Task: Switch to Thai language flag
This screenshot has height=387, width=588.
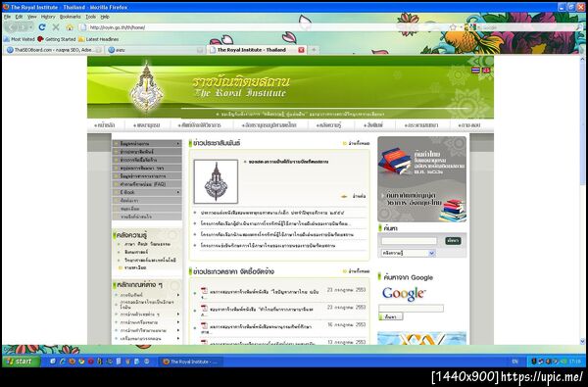Action: tap(475, 71)
